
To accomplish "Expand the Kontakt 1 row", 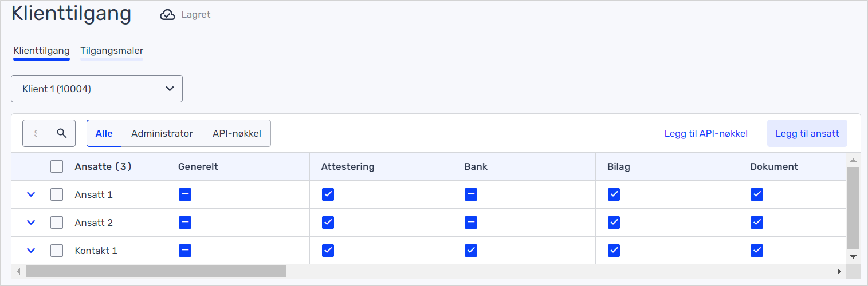I will pos(31,251).
